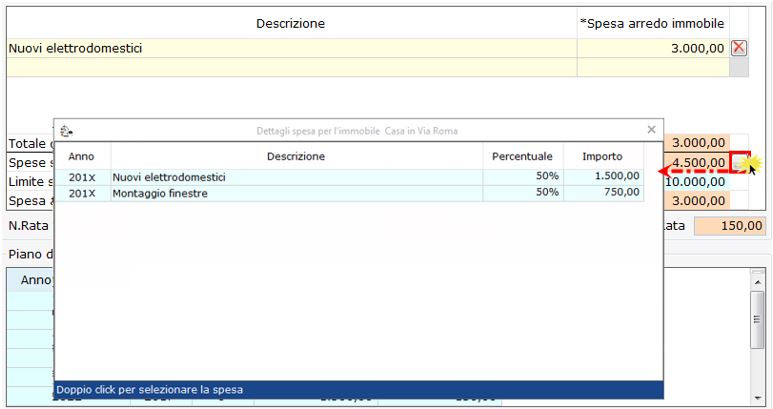
Task: Click the Importo column header in popup
Action: tap(602, 156)
